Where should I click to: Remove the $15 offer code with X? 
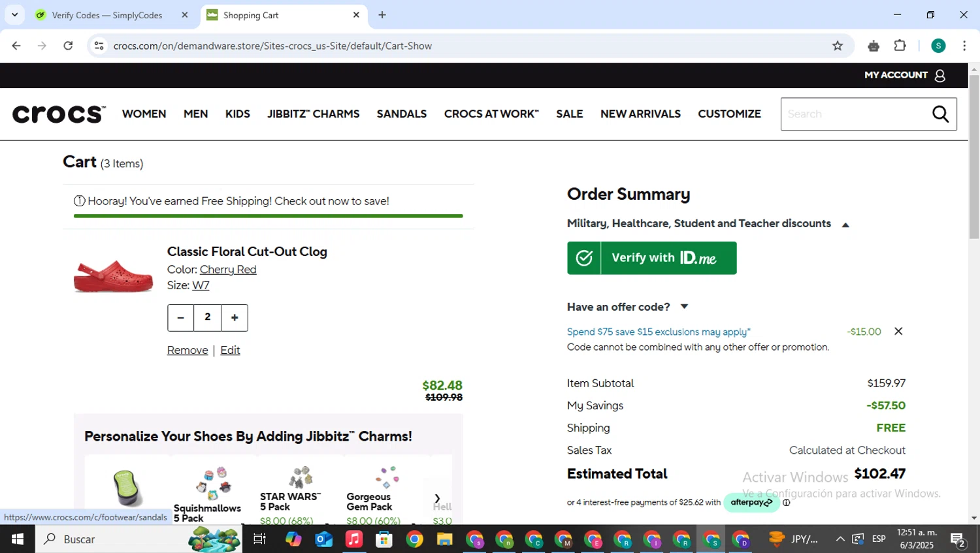click(898, 331)
